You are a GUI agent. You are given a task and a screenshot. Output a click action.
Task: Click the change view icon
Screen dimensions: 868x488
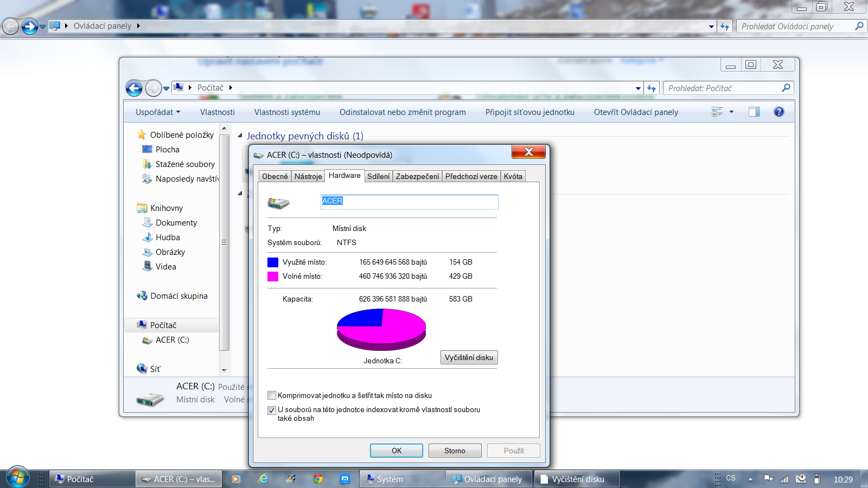click(717, 112)
